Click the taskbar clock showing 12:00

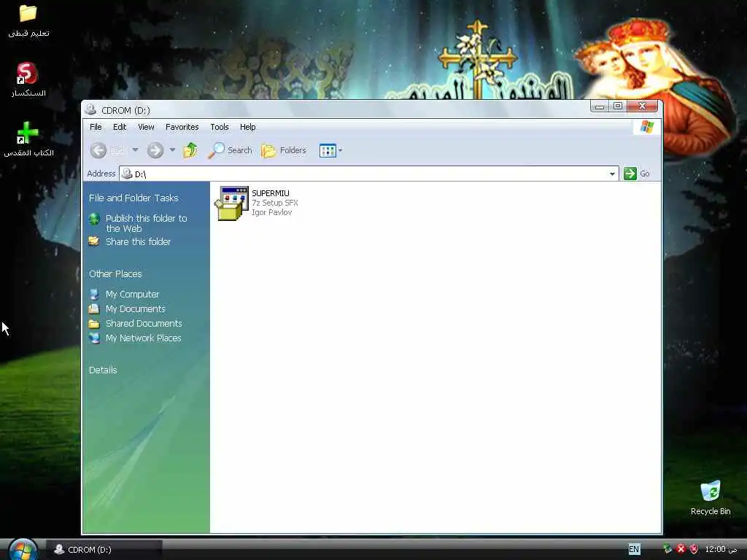pyautogui.click(x=721, y=549)
